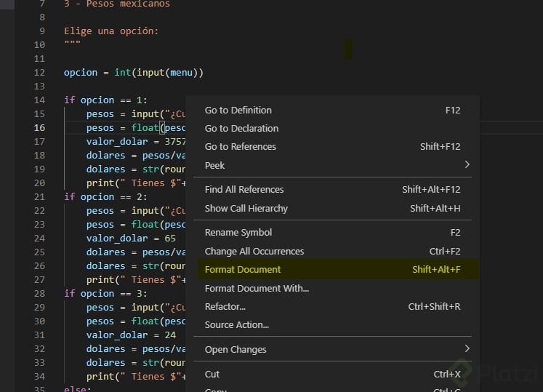
Task: Open Format Document With... option
Action: click(x=332, y=289)
